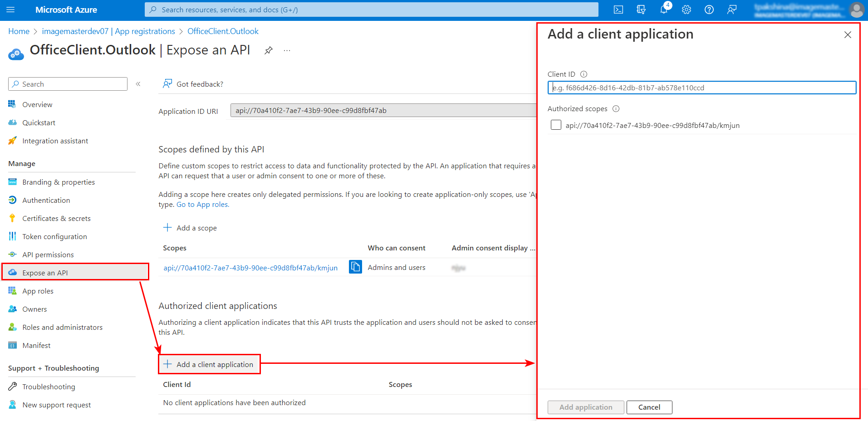This screenshot has height=421, width=868.
Task: Open Got feedback? link
Action: [193, 84]
